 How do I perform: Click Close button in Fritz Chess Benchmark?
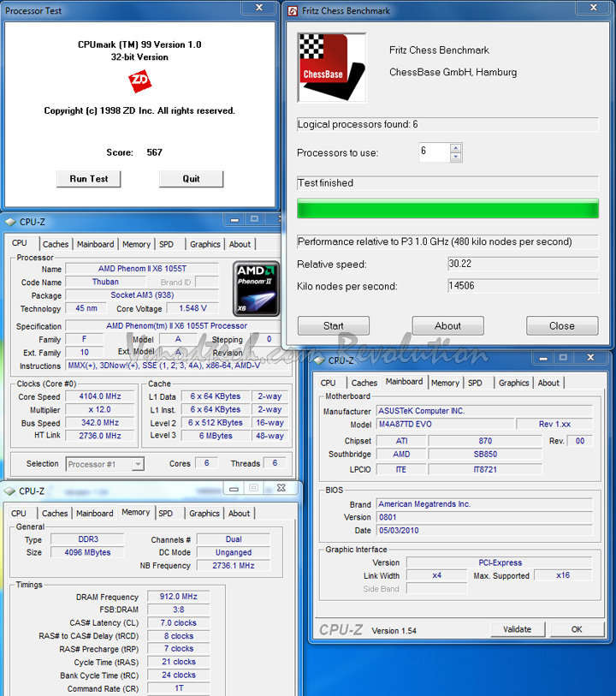562,326
